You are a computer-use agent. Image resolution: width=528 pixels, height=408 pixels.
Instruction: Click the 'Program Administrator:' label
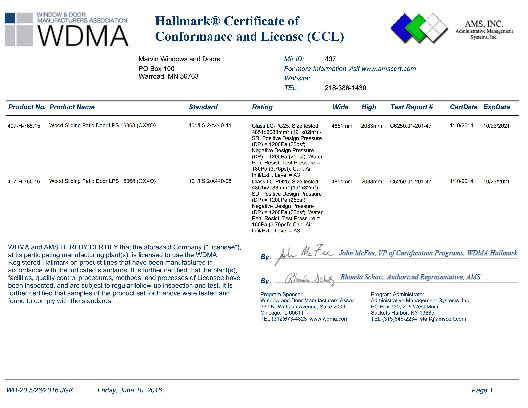[397, 294]
